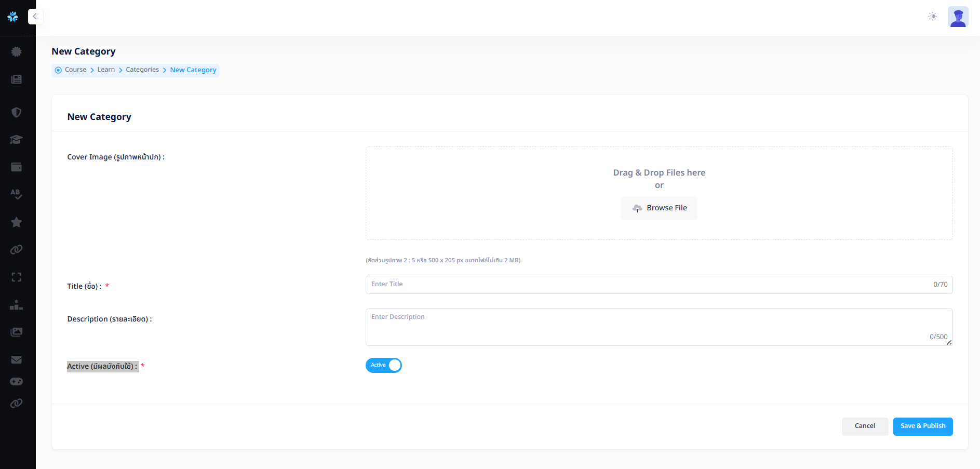Open the AB spellcheck icon in the sidebar
The width and height of the screenshot is (980, 469).
pos(17,194)
